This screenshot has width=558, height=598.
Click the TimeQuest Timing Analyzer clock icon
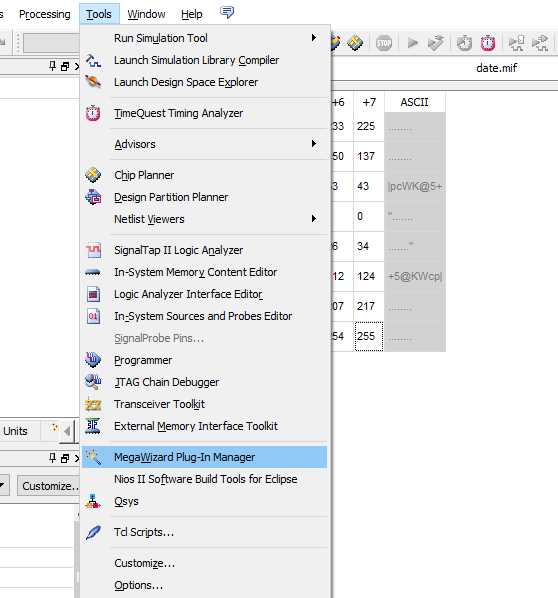coord(93,113)
